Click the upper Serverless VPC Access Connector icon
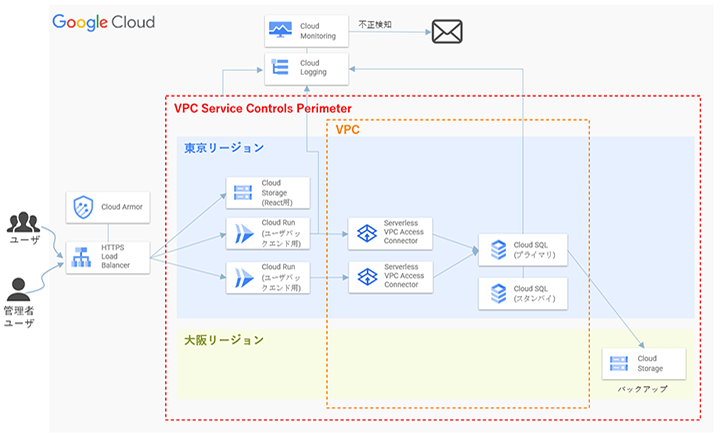Screen dimensions: 720x437 pyautogui.click(x=367, y=233)
